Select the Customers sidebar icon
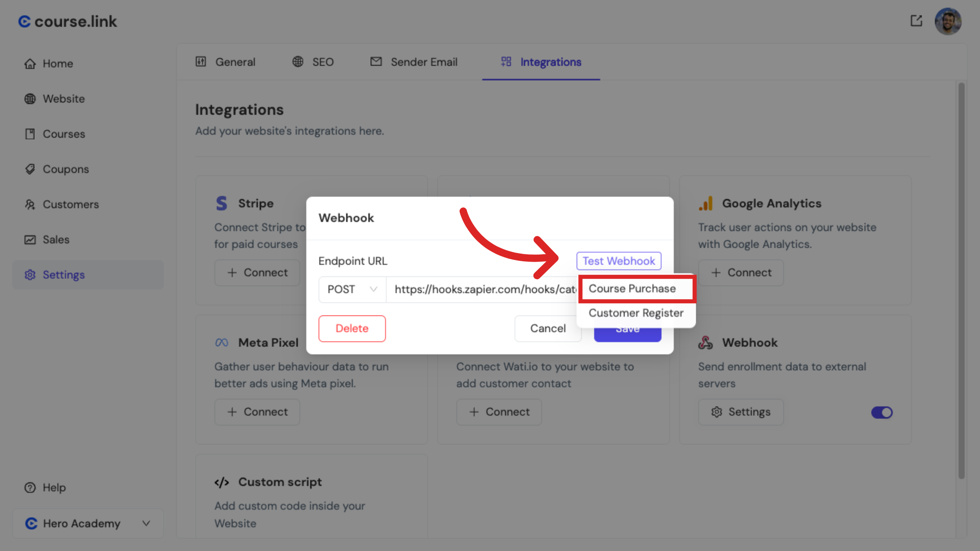This screenshot has width=980, height=551. (30, 204)
